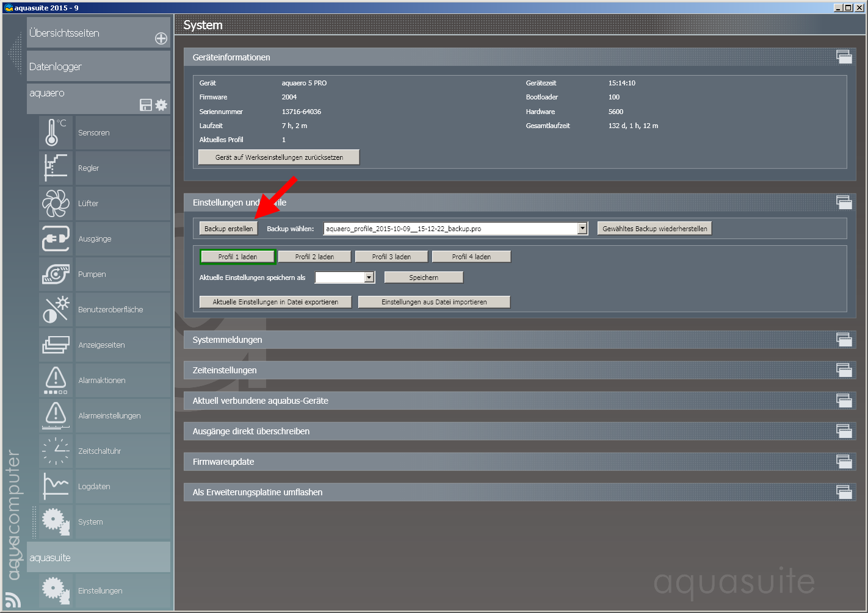Viewport: 868px width, 613px height.
Task: Open the Lüfter fan icon
Action: point(56,203)
